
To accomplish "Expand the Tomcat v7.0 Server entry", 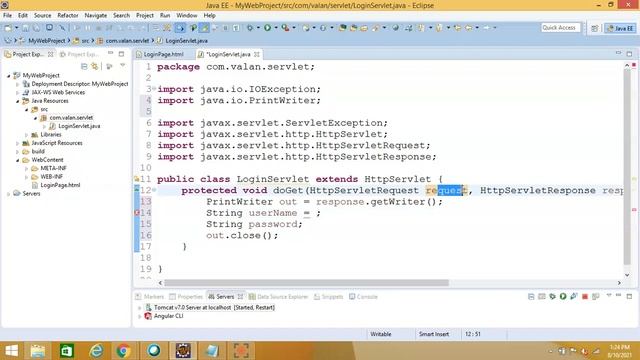I will (140, 308).
